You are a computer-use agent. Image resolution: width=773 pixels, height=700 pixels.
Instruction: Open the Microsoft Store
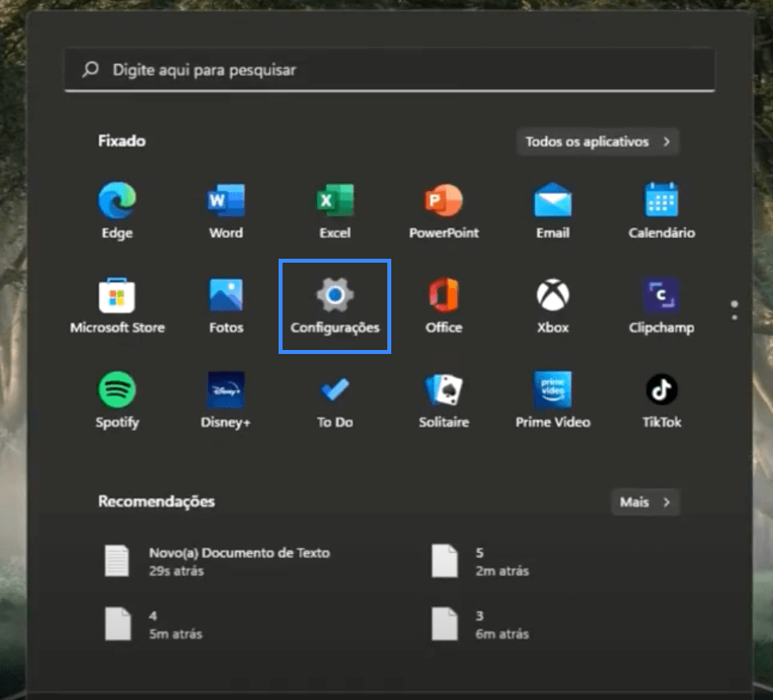(116, 306)
